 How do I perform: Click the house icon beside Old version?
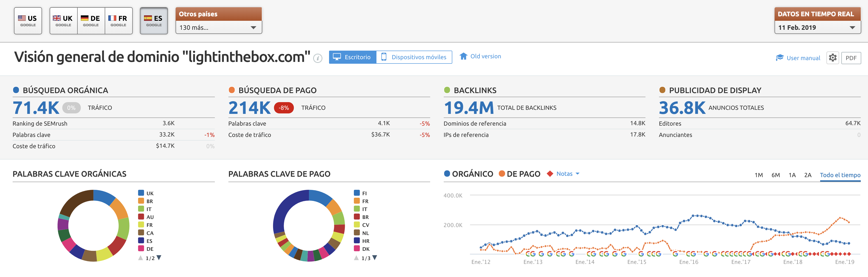[463, 56]
